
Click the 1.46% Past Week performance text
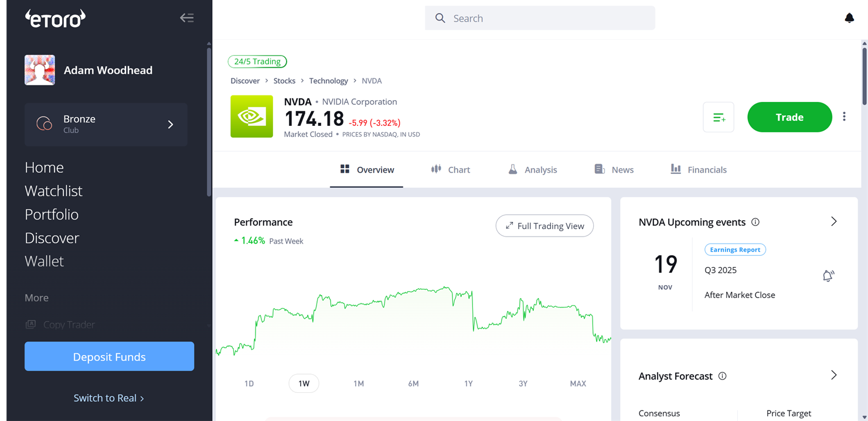[x=268, y=241]
